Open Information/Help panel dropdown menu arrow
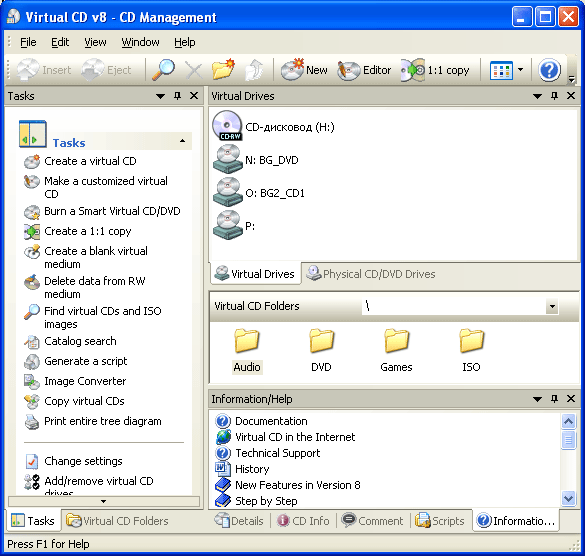The image size is (585, 556). pos(537,399)
